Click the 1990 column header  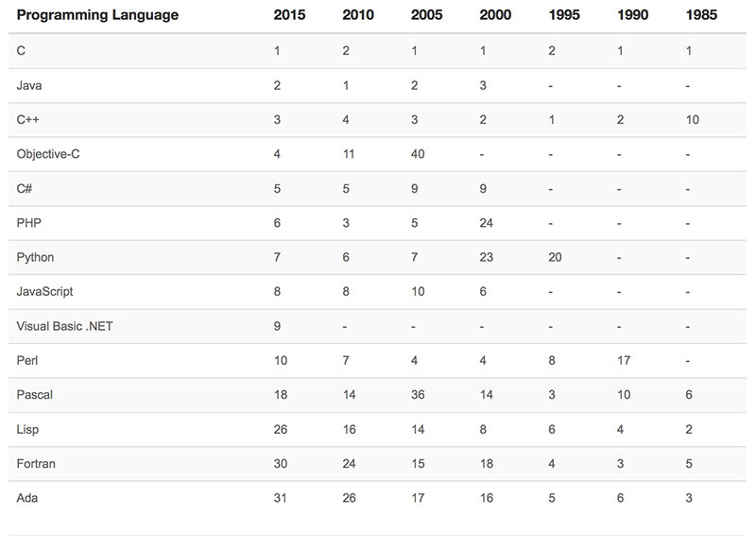tap(633, 15)
